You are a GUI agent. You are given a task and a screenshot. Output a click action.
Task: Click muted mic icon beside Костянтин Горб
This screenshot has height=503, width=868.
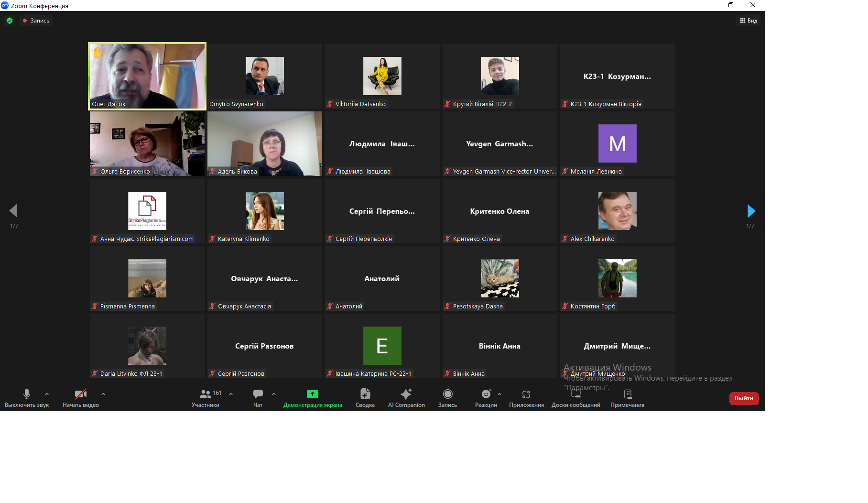pyautogui.click(x=565, y=306)
